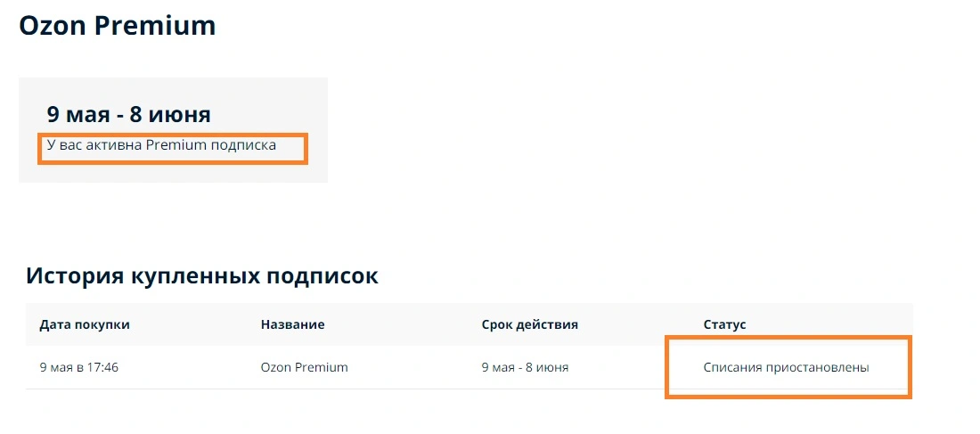Click the Статус column header
Screen dimensions: 980x434
click(x=725, y=324)
